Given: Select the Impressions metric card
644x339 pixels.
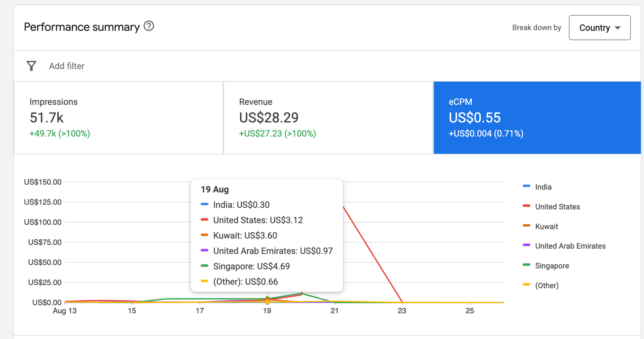Looking at the screenshot, I should 119,118.
